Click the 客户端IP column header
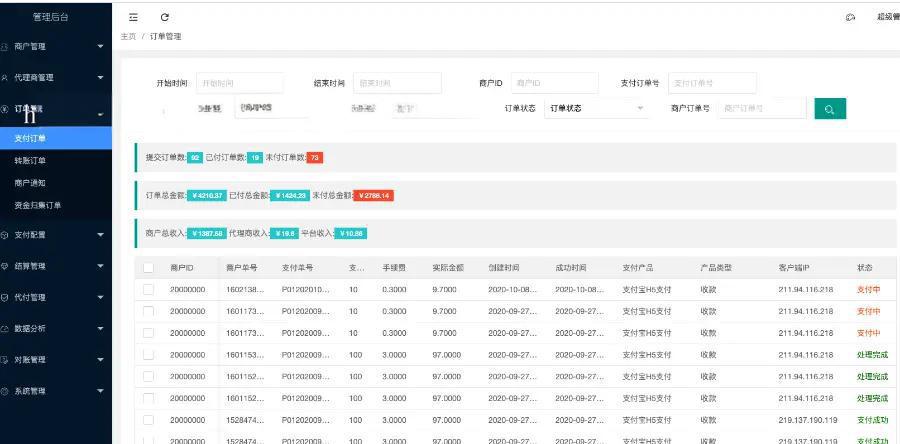The height and width of the screenshot is (444, 900). (x=794, y=268)
